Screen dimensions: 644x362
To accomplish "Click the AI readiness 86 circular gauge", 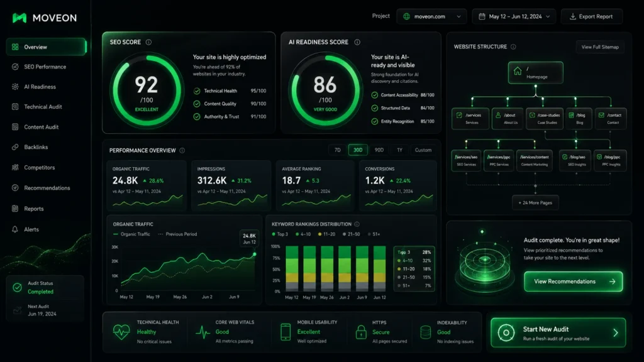I will pos(325,90).
